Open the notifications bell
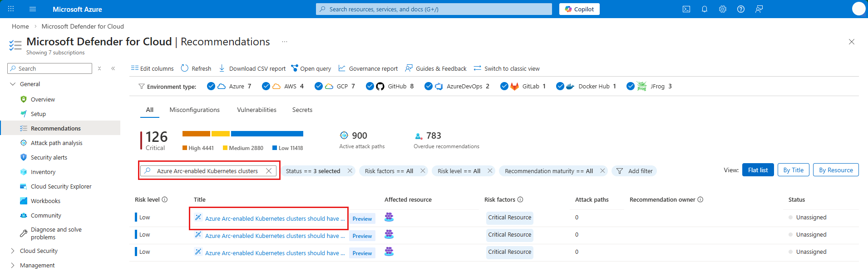This screenshot has height=276, width=868. pos(705,9)
